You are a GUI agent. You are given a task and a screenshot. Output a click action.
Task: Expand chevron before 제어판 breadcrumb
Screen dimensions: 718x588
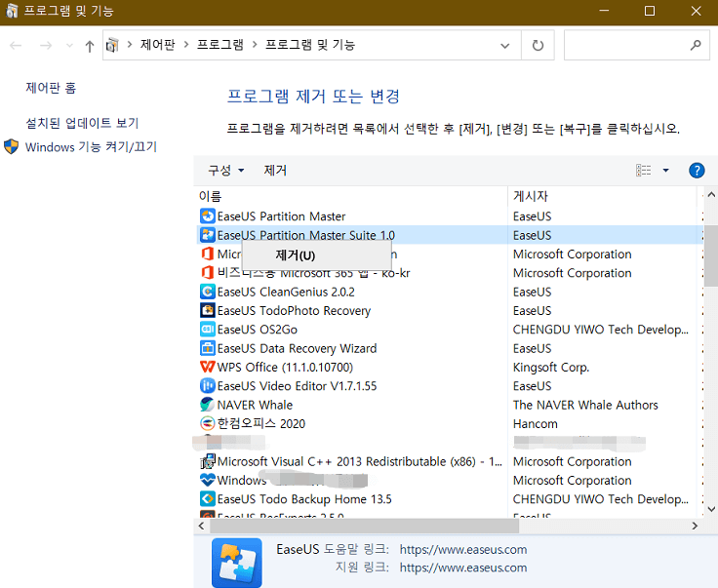(x=130, y=45)
